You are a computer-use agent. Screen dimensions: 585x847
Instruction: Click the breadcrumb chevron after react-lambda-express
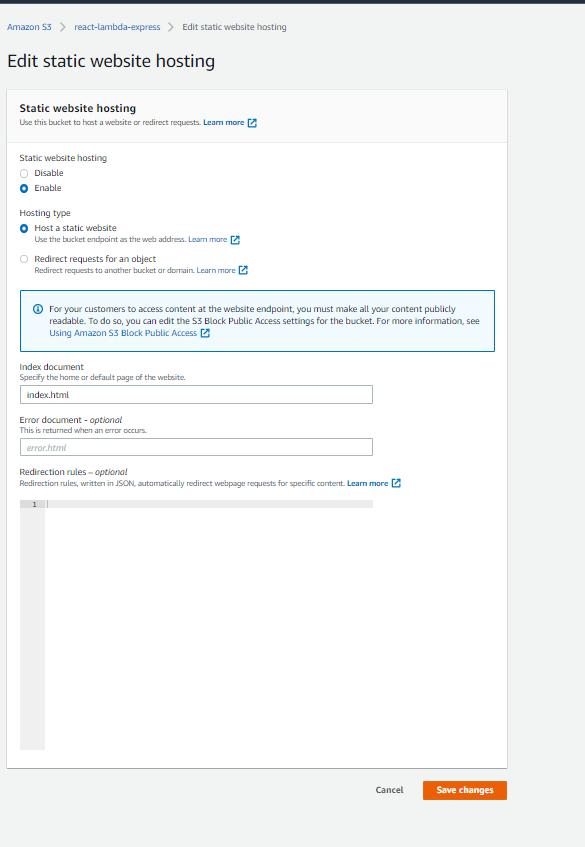(171, 27)
